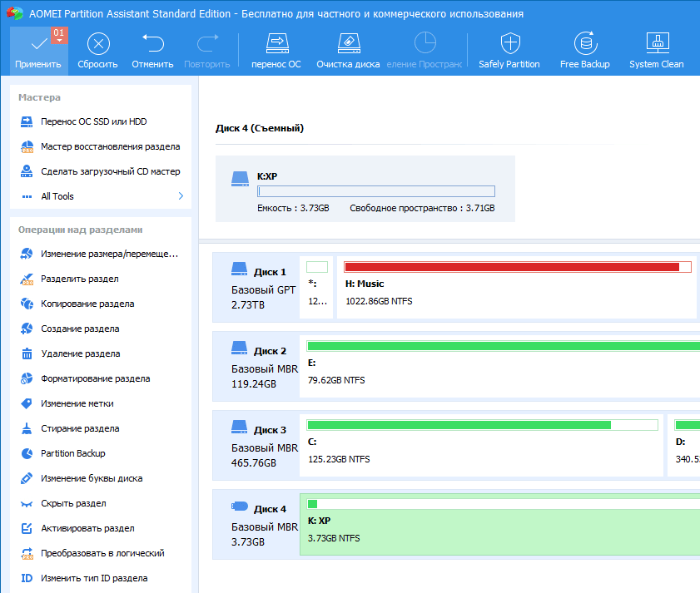Select the D: partition on Диск 3
This screenshot has width=700, height=593.
(684, 445)
